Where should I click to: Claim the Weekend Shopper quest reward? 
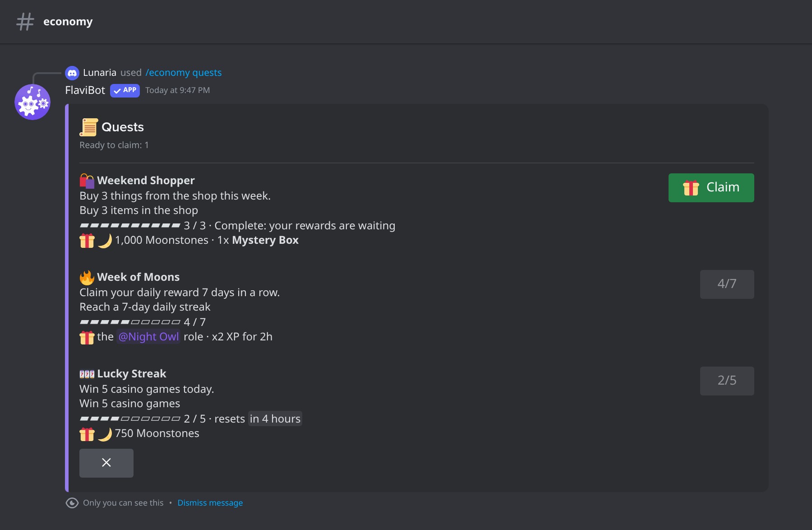tap(711, 188)
